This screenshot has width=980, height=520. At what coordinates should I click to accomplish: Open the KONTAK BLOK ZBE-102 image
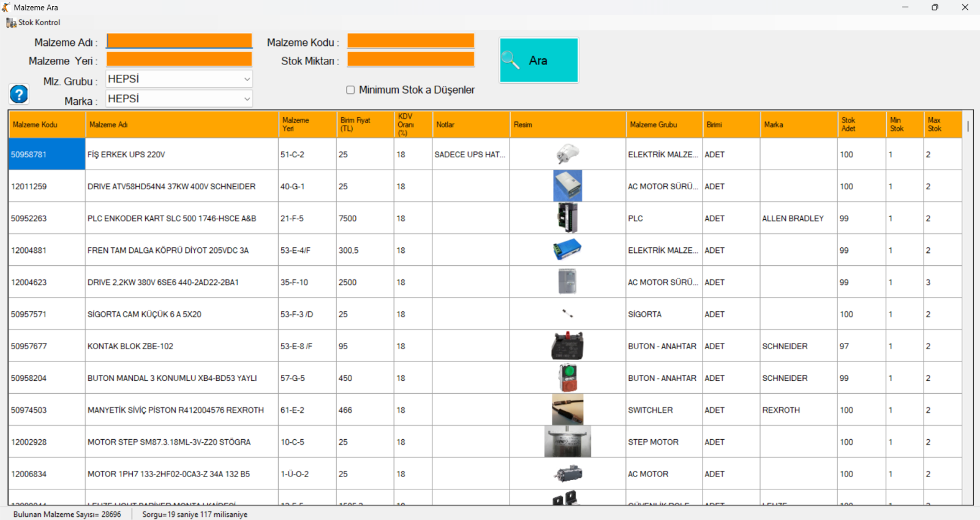point(568,346)
